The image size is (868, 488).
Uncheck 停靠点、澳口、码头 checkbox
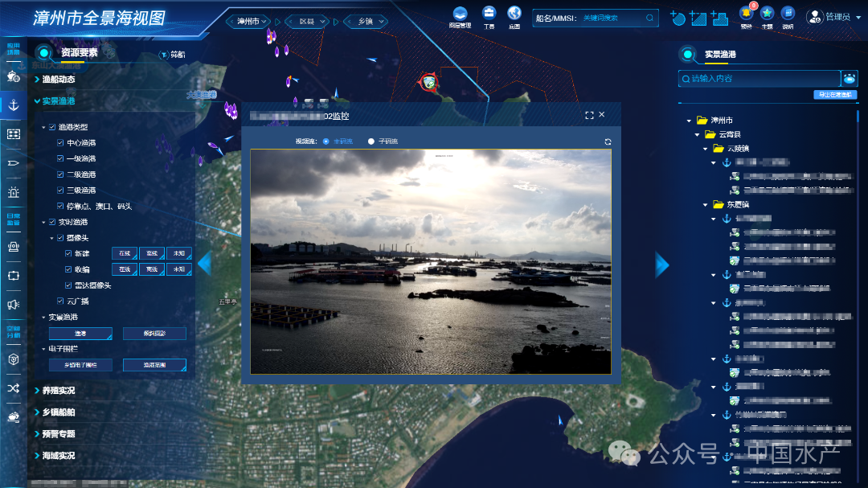tap(60, 206)
